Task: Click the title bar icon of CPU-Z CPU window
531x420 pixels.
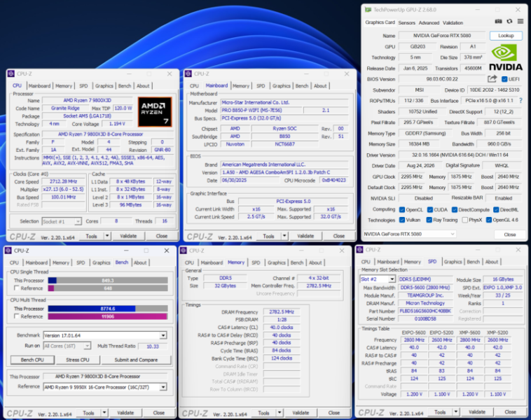Action: (11, 73)
